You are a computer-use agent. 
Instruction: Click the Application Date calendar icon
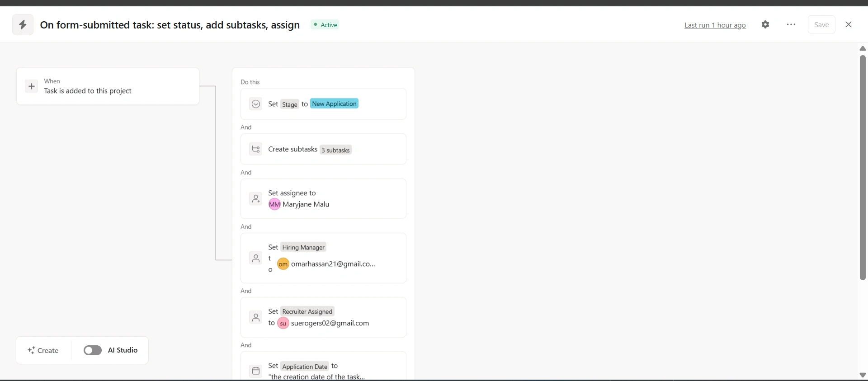point(256,371)
